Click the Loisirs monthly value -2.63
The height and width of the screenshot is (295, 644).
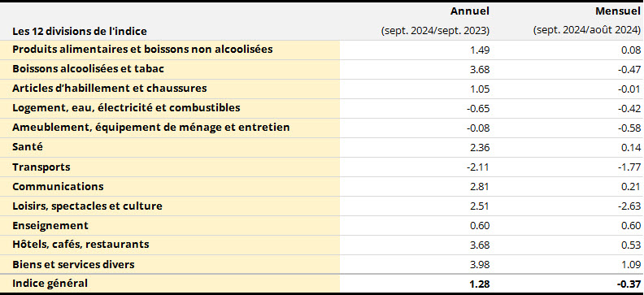629,206
